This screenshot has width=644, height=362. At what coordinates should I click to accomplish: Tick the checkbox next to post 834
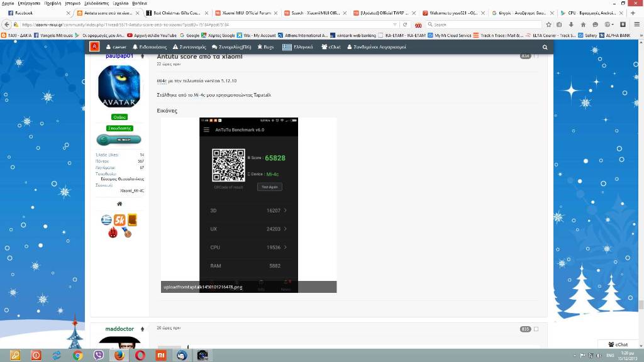[x=536, y=56]
